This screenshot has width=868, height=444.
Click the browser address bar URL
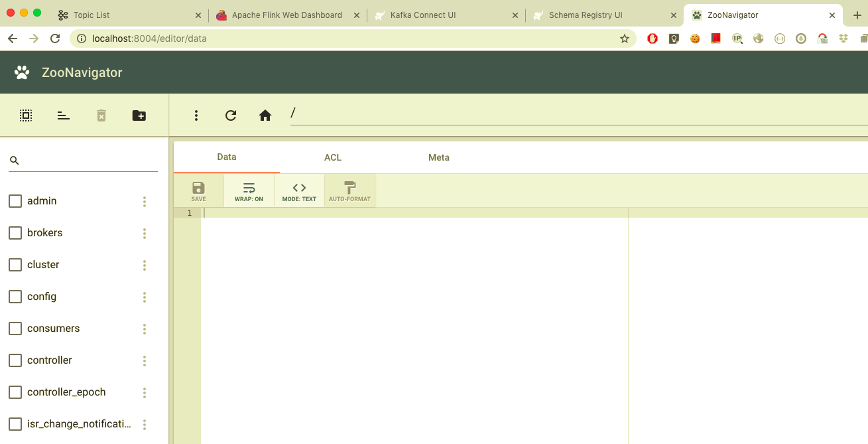pyautogui.click(x=149, y=38)
